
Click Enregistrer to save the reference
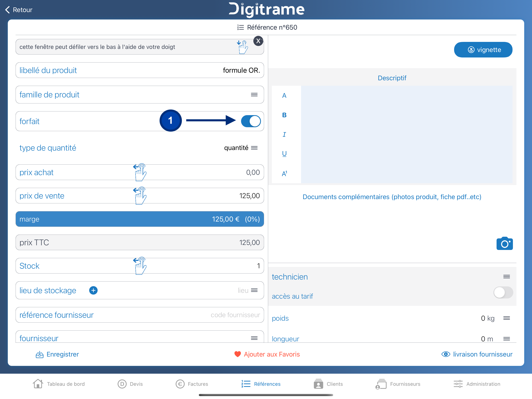click(x=57, y=354)
